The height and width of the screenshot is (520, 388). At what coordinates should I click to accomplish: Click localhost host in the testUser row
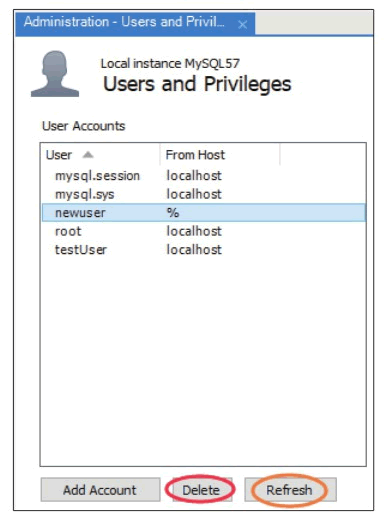tap(194, 249)
